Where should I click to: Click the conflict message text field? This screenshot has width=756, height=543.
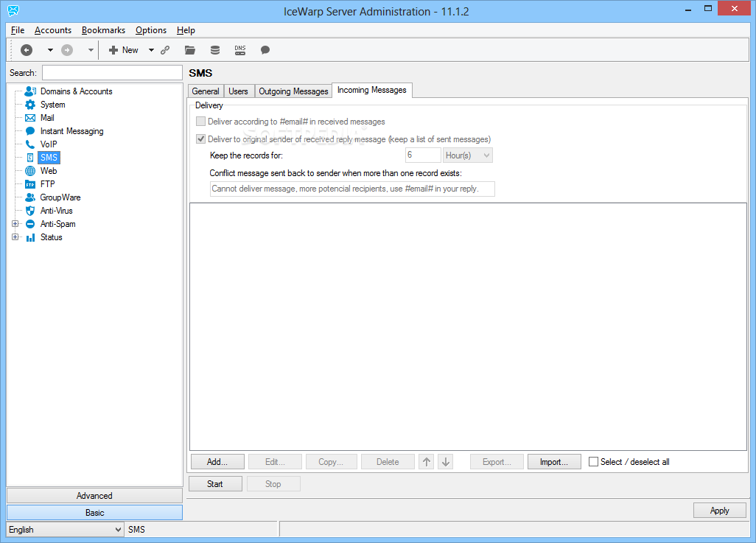click(352, 189)
